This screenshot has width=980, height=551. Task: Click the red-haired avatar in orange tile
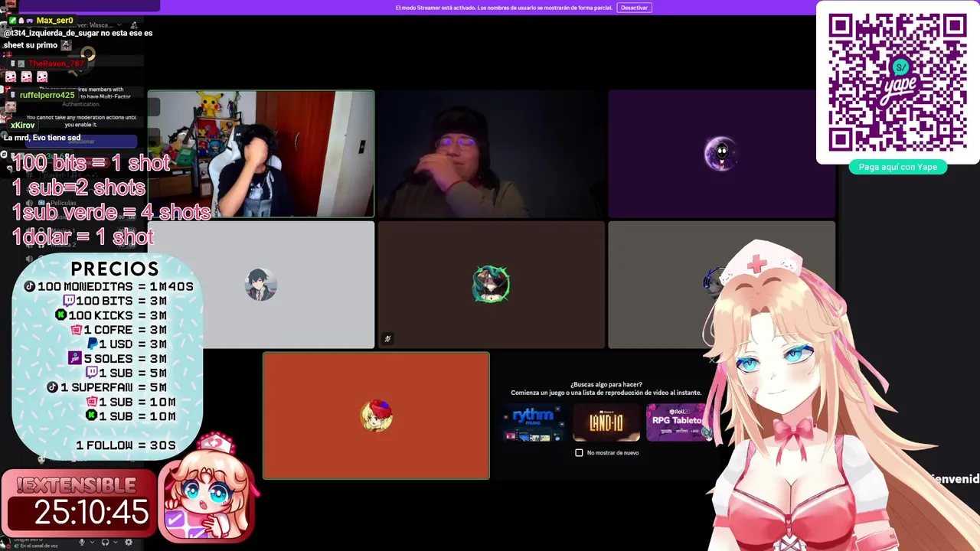376,416
